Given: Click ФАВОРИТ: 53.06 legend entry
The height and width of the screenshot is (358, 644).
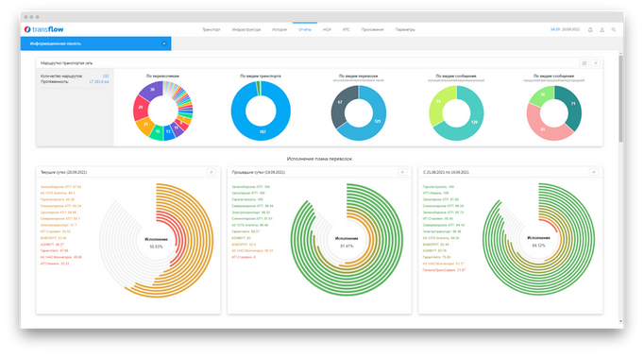Looking at the screenshot, I should coord(54,238).
